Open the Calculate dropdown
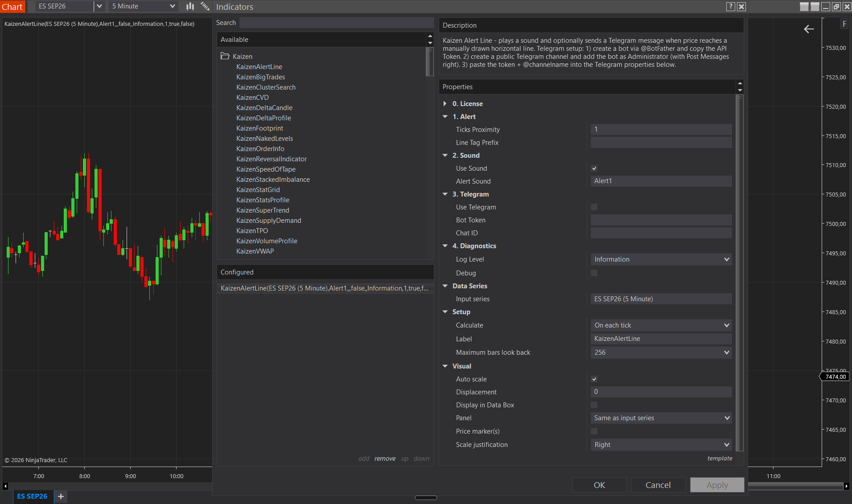 click(661, 325)
